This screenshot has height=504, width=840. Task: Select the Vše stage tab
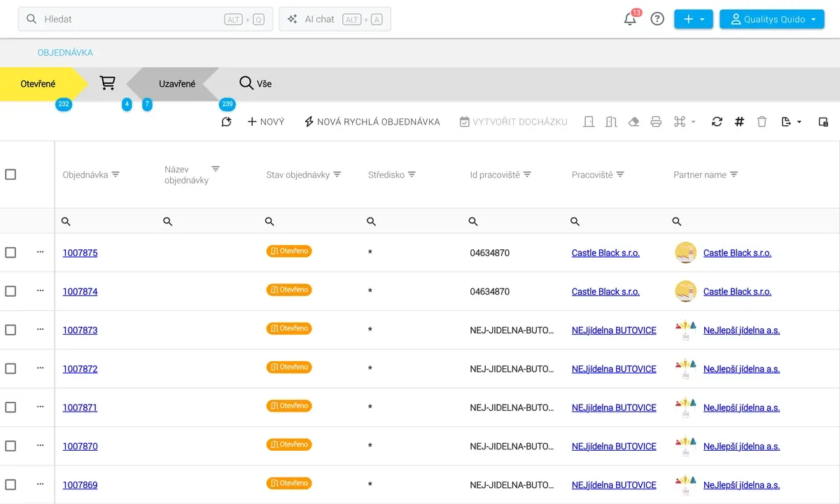[255, 84]
